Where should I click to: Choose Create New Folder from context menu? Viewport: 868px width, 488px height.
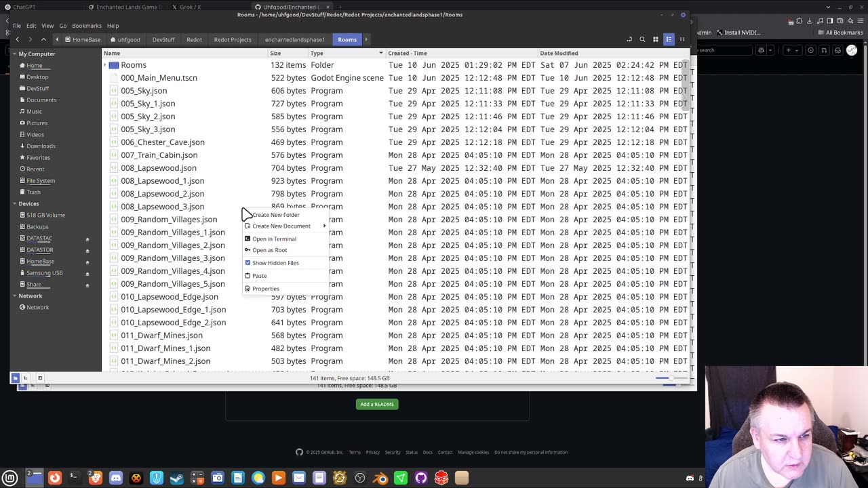pos(285,215)
